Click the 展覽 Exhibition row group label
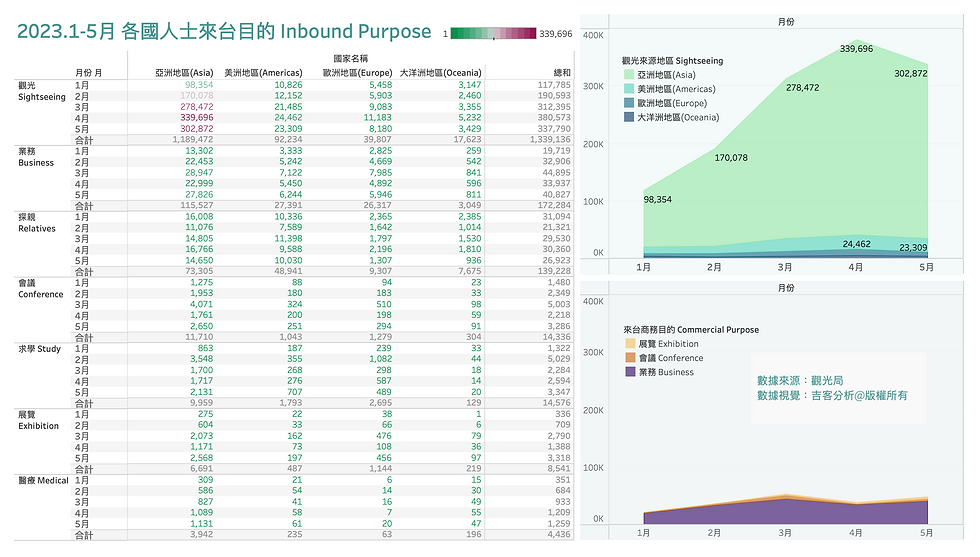This screenshot has height=557, width=980. [38, 420]
